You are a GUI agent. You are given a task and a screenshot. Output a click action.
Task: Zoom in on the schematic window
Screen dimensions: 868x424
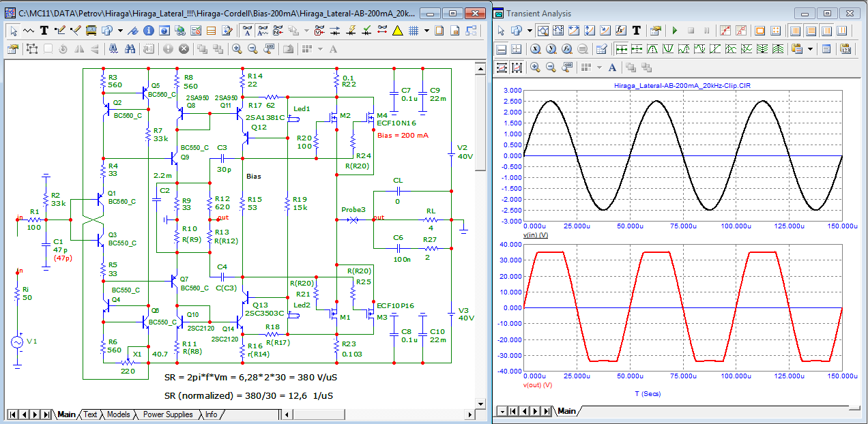[x=237, y=48]
